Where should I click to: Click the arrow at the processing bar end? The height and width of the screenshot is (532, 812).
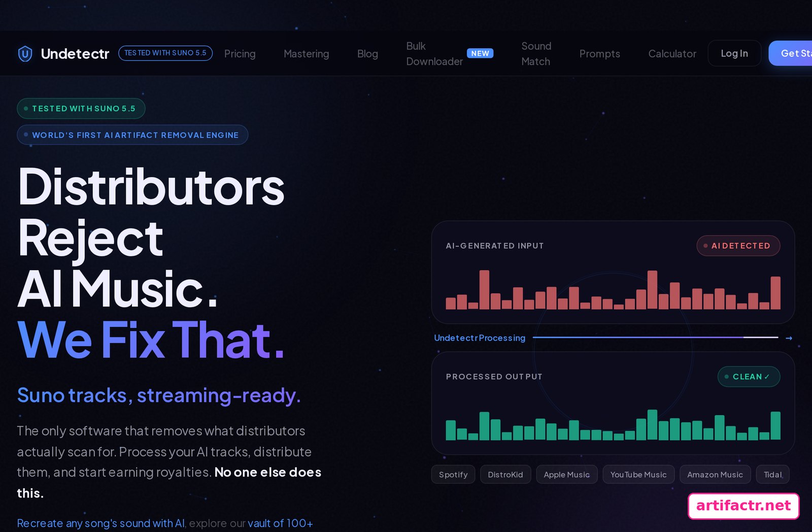pyautogui.click(x=789, y=338)
